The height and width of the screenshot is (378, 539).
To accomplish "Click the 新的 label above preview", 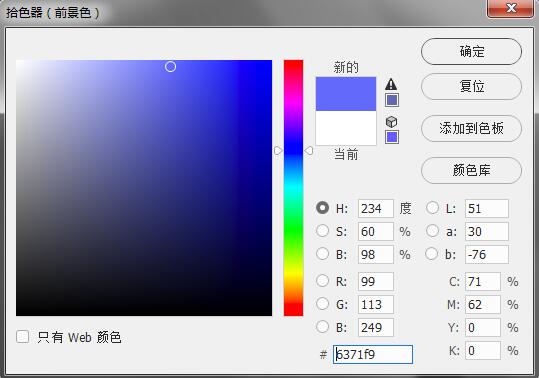I will (346, 67).
